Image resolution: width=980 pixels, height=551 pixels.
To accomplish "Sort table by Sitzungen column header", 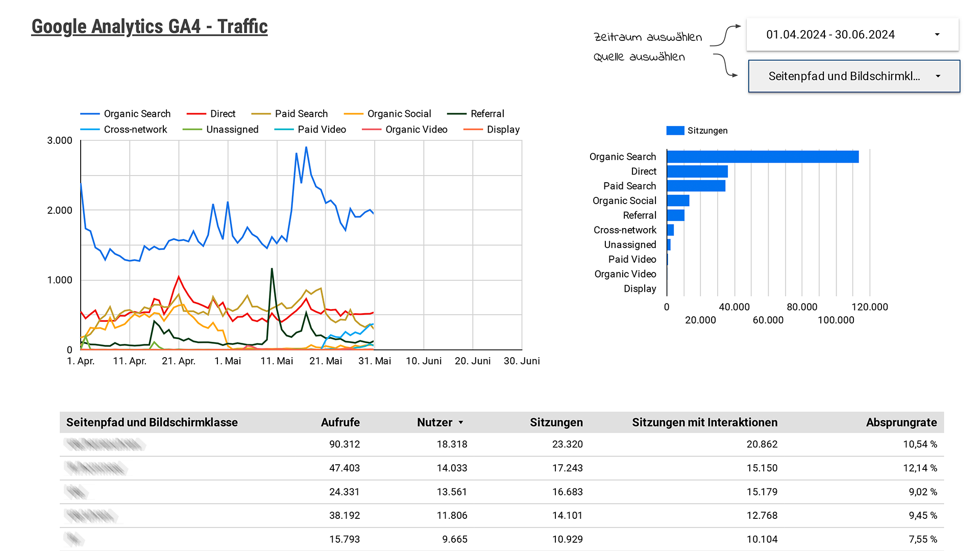I will coord(556,422).
